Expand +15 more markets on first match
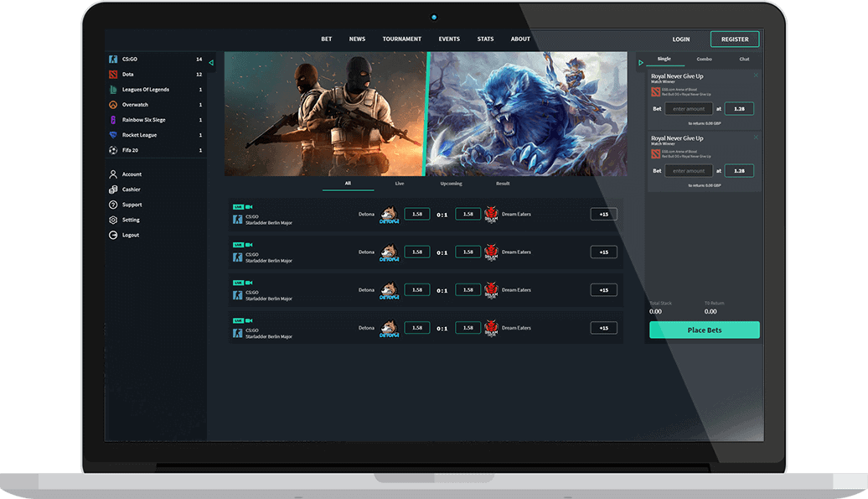868x499 pixels. coord(603,214)
